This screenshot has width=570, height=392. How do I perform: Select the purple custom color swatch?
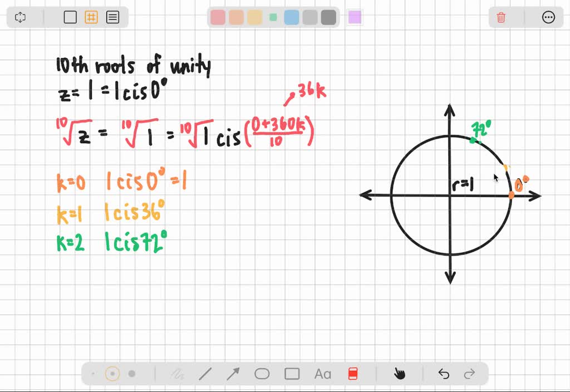coord(355,17)
